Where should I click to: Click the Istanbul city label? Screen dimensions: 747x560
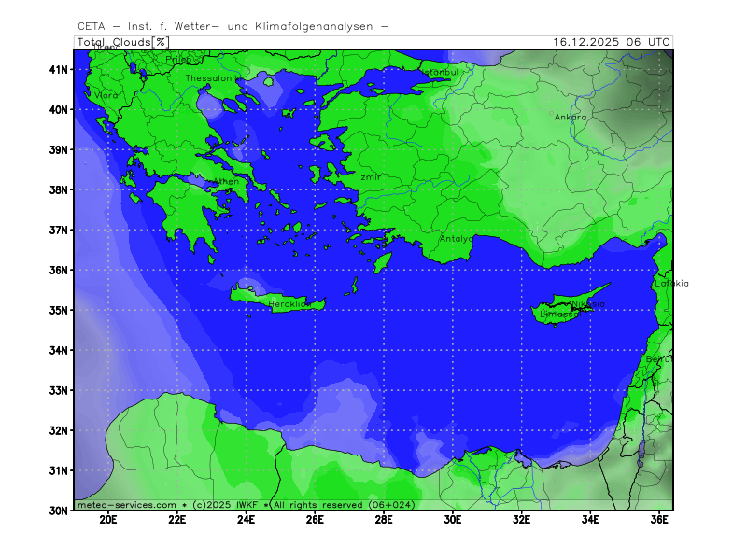[439, 72]
